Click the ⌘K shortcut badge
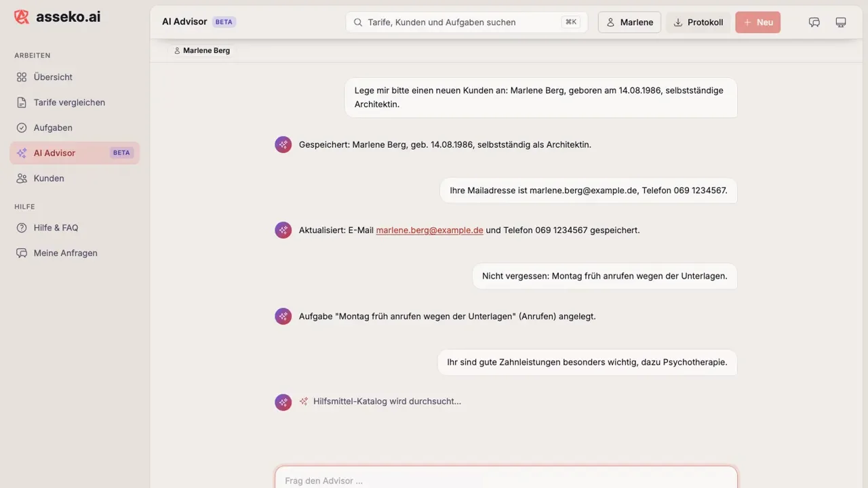The image size is (868, 488). (x=571, y=22)
